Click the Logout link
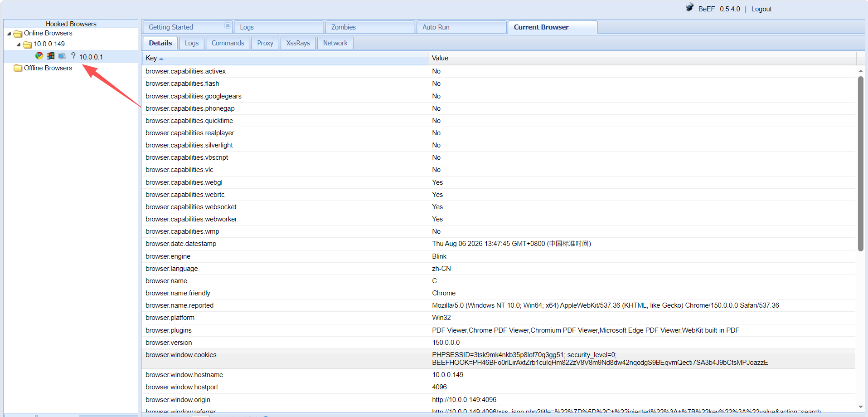This screenshot has width=868, height=417. point(761,9)
